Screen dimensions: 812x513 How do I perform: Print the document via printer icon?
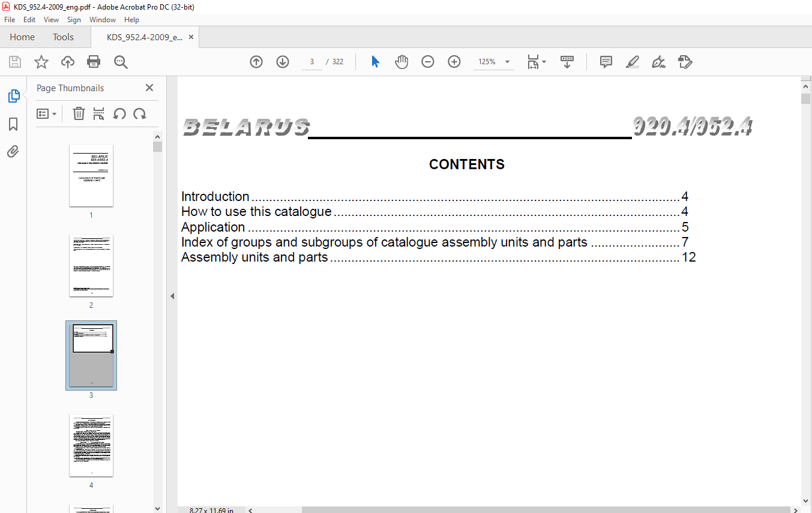(94, 62)
